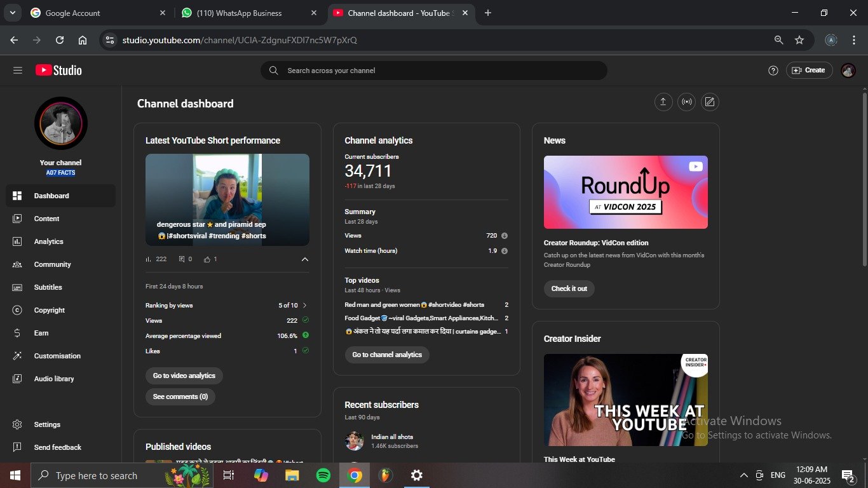Open Customisation magic wand section
This screenshot has width=868, height=488.
(x=60, y=356)
